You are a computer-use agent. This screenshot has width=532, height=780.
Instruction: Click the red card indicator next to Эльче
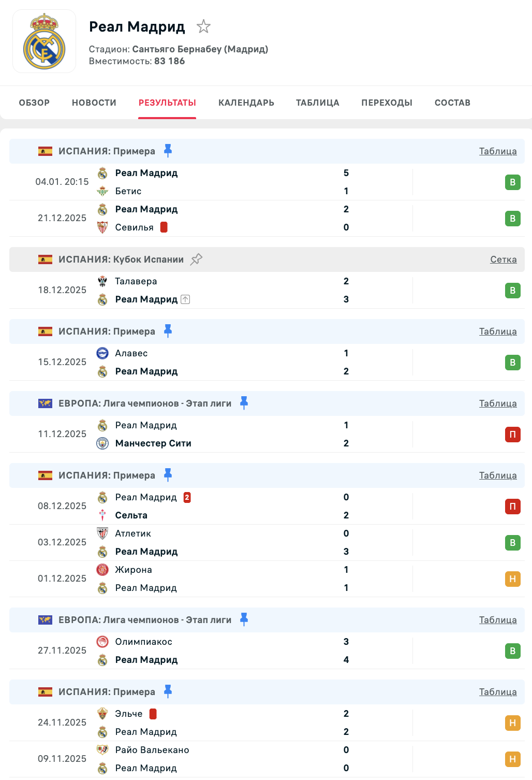pos(153,714)
